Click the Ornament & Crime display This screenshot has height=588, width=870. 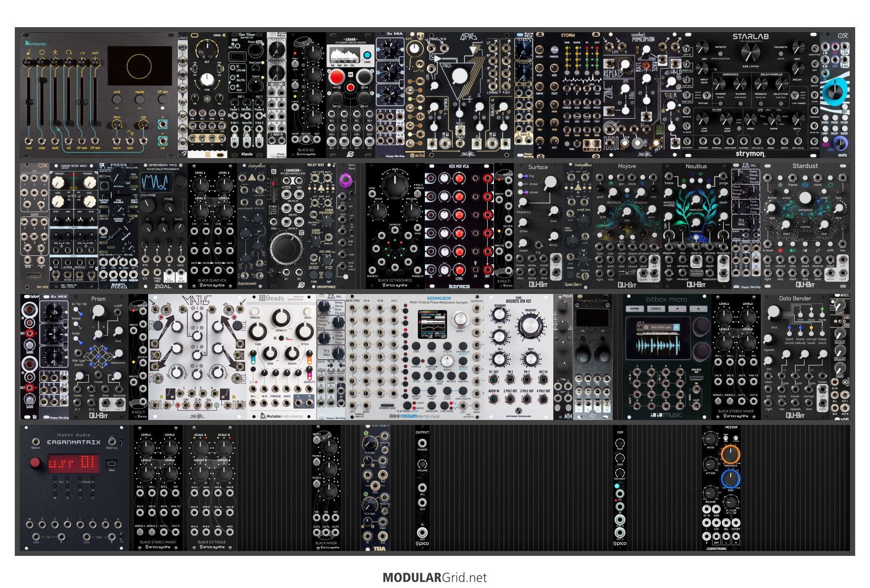tap(592, 318)
